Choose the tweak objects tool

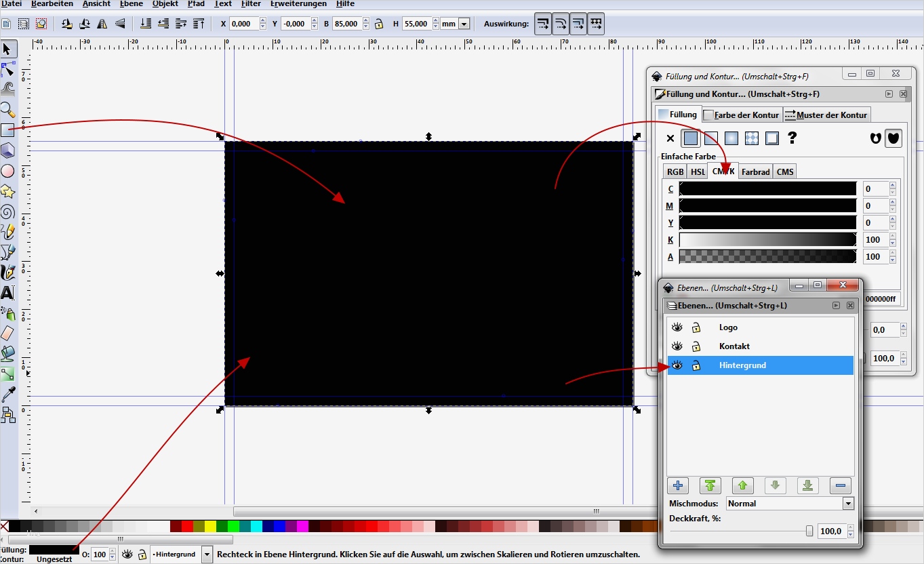[7, 89]
